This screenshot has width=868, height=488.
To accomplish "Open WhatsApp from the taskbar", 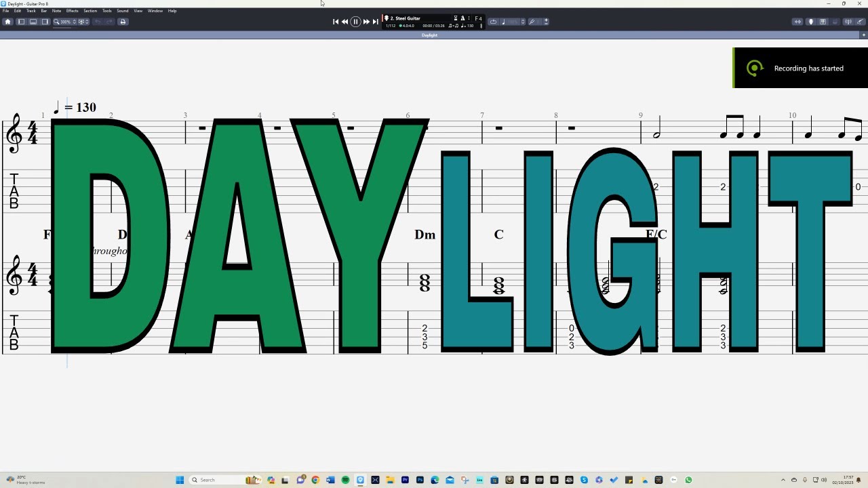I will [688, 480].
